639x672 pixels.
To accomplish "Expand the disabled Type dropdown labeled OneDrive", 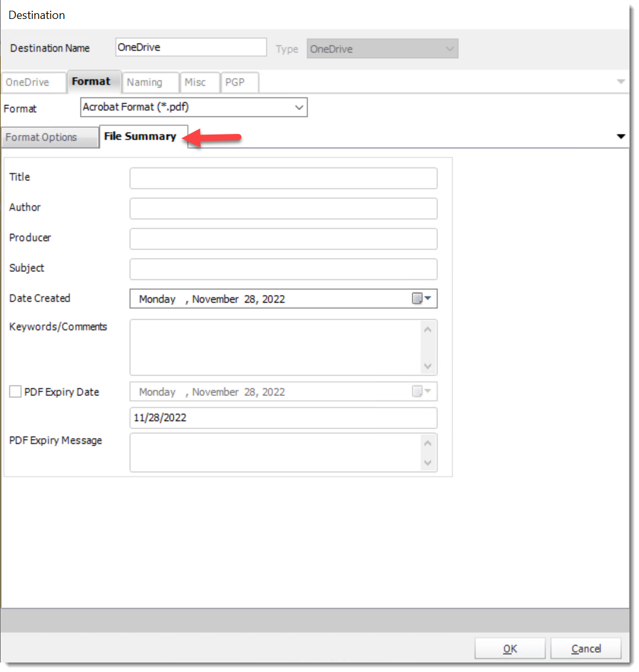I will (x=449, y=49).
